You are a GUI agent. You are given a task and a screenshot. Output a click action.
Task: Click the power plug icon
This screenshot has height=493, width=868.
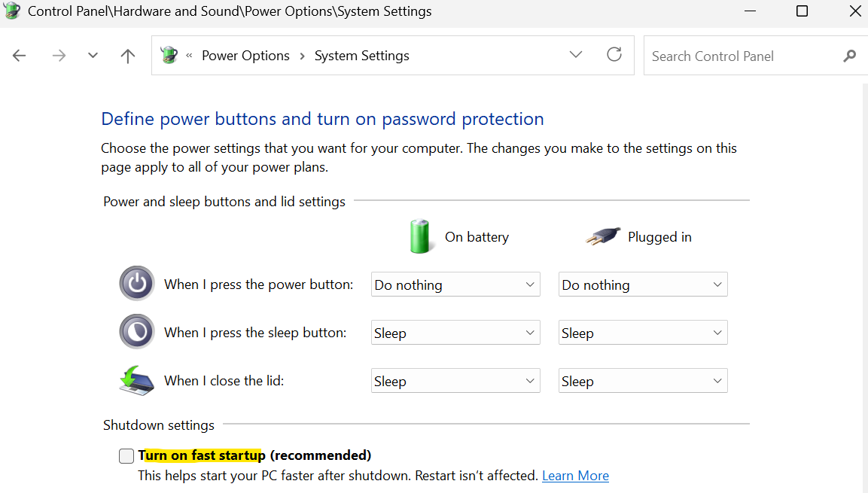click(604, 236)
